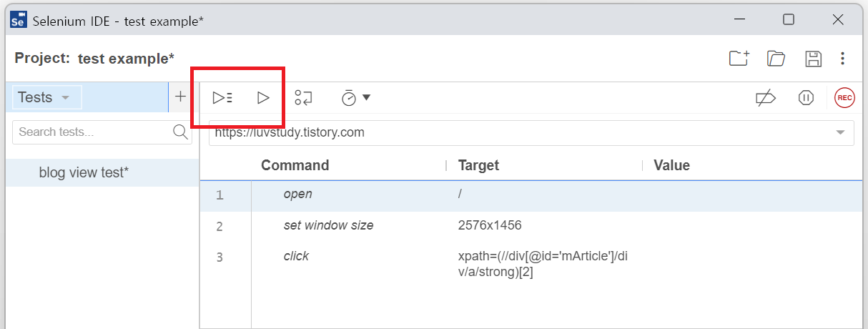868x329 pixels.
Task: Click the Value column header
Action: 671,165
